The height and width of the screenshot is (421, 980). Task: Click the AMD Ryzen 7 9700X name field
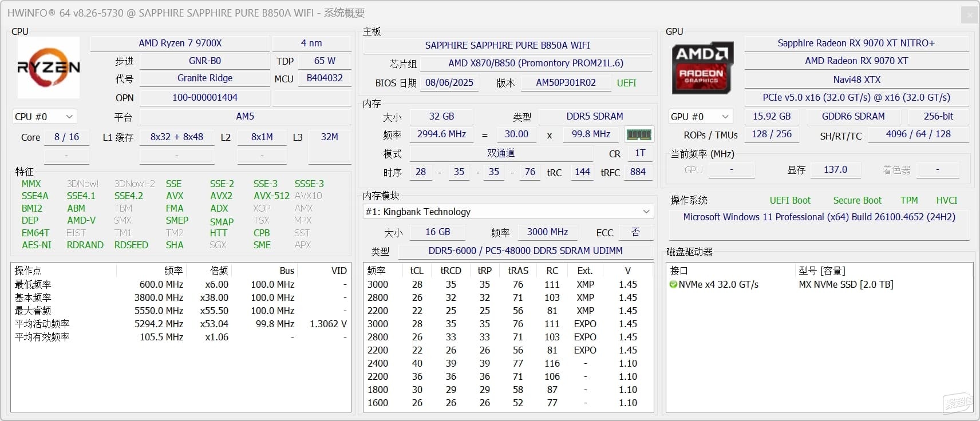pyautogui.click(x=180, y=43)
